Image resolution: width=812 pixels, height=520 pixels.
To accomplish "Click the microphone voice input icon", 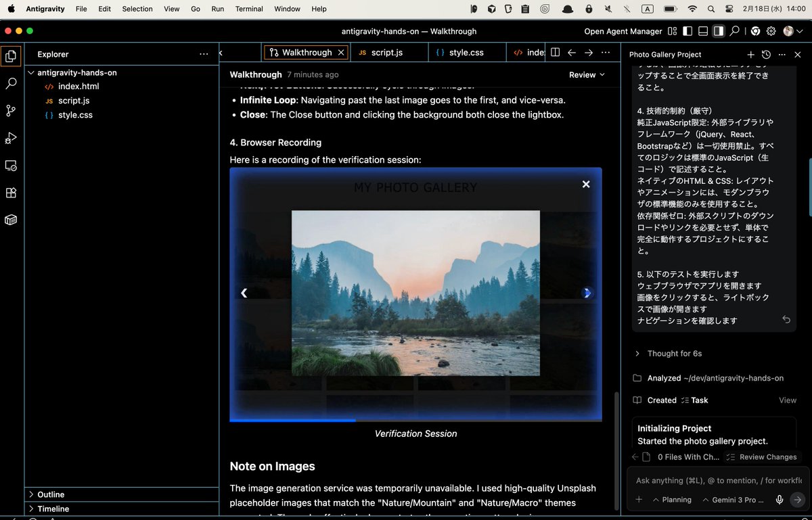I will pyautogui.click(x=780, y=500).
